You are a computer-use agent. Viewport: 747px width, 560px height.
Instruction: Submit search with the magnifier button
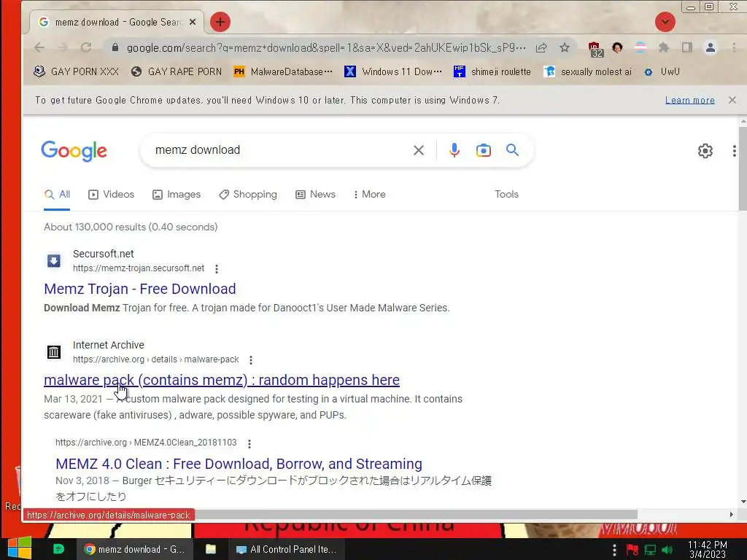512,150
